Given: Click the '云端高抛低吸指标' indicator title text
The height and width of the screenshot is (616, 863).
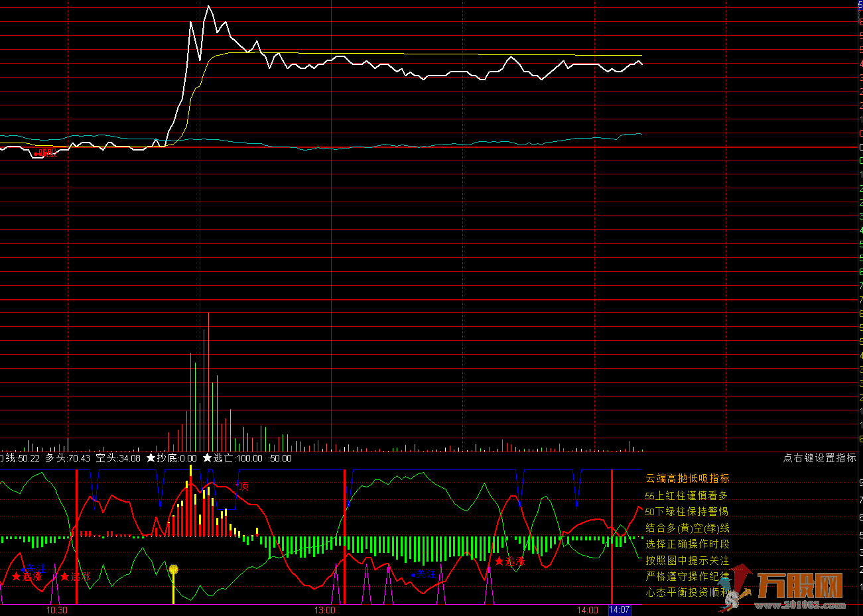Looking at the screenshot, I should click(x=687, y=478).
